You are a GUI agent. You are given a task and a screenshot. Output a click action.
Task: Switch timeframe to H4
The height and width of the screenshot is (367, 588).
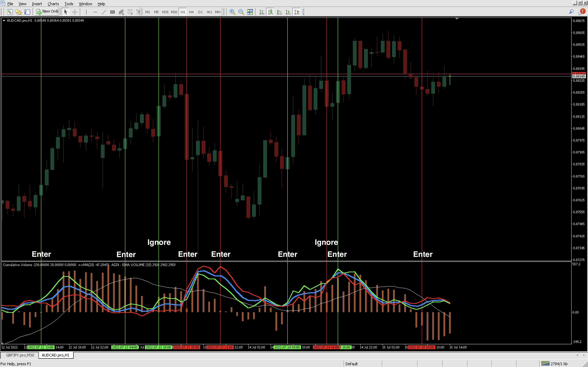point(191,12)
